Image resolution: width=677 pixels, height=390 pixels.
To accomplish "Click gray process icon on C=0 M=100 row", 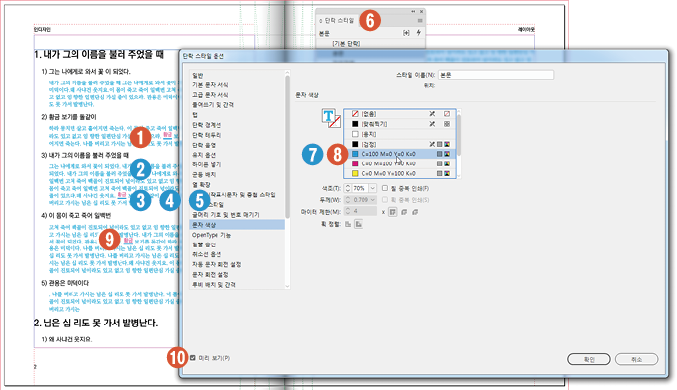I will [x=440, y=164].
